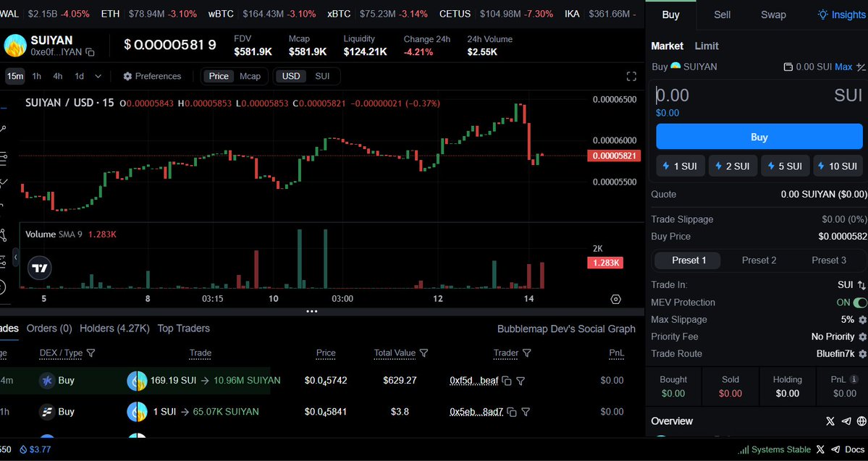Enter fullscreen chart mode
Image resolution: width=868 pixels, height=461 pixels.
point(631,77)
